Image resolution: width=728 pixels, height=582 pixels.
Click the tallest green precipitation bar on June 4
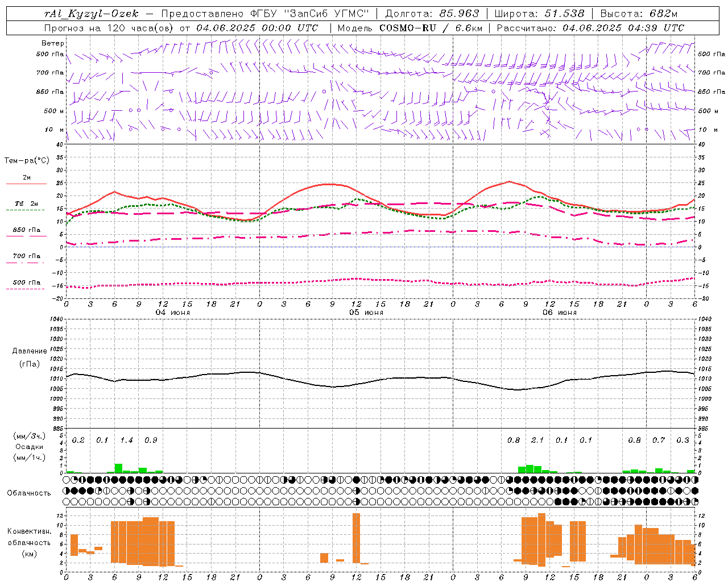[118, 468]
